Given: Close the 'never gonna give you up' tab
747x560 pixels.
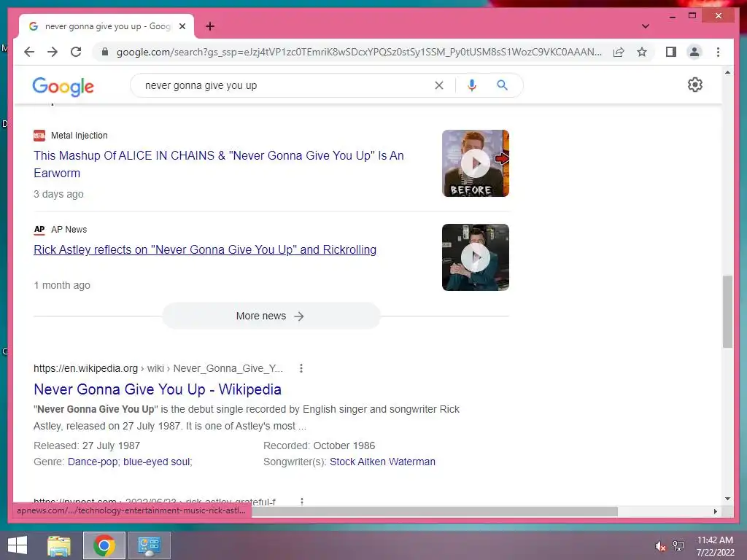Looking at the screenshot, I should pyautogui.click(x=182, y=27).
